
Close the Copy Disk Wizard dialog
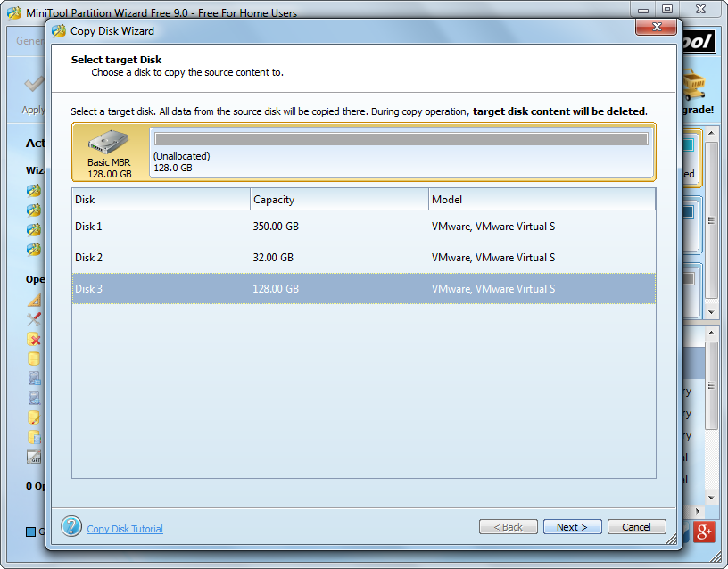[x=656, y=27]
